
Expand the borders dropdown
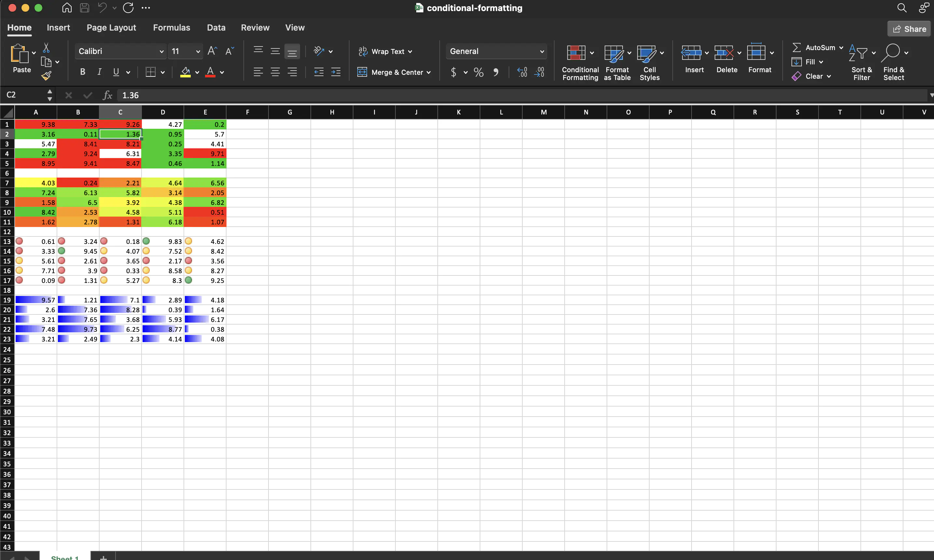click(162, 72)
